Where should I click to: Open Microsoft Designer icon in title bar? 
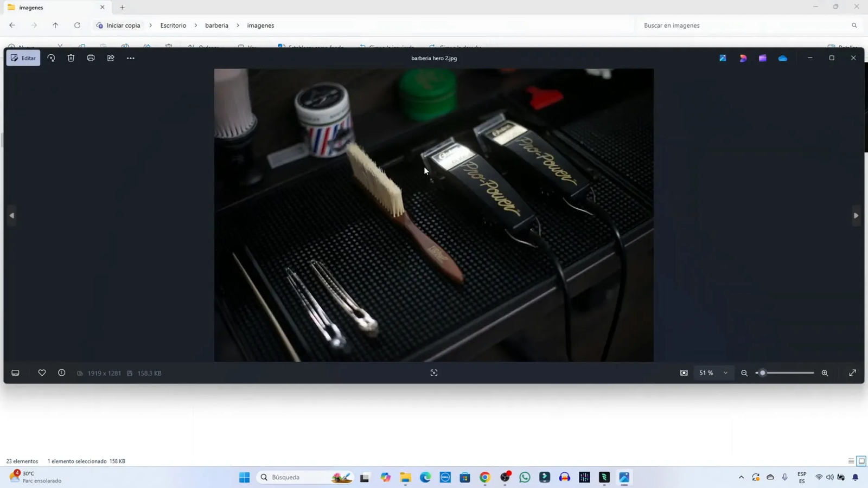point(743,58)
